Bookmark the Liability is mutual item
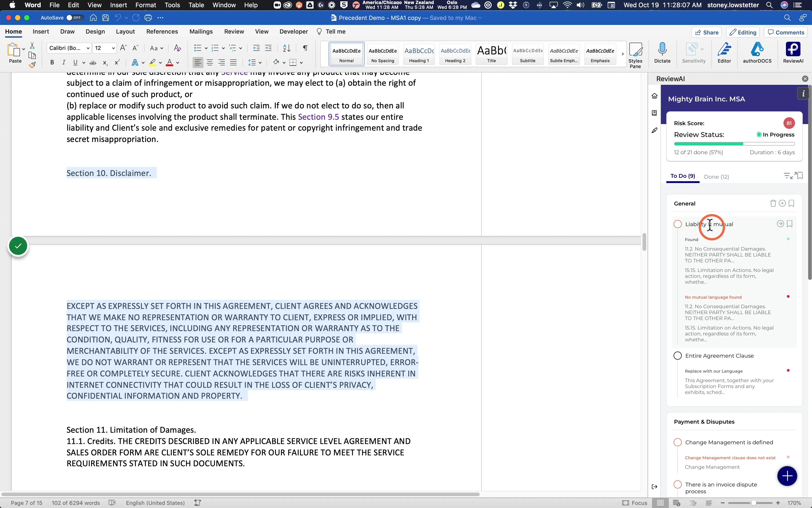The image size is (812, 508). point(790,224)
